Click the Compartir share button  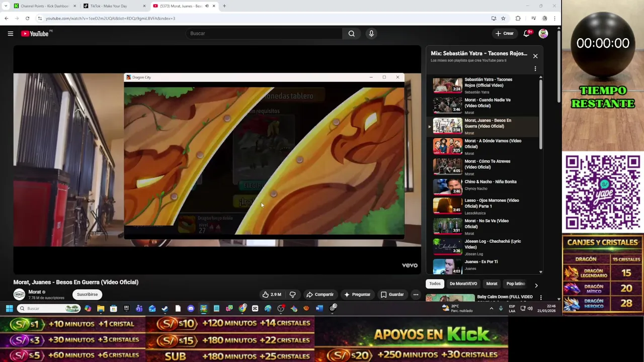coord(320,295)
